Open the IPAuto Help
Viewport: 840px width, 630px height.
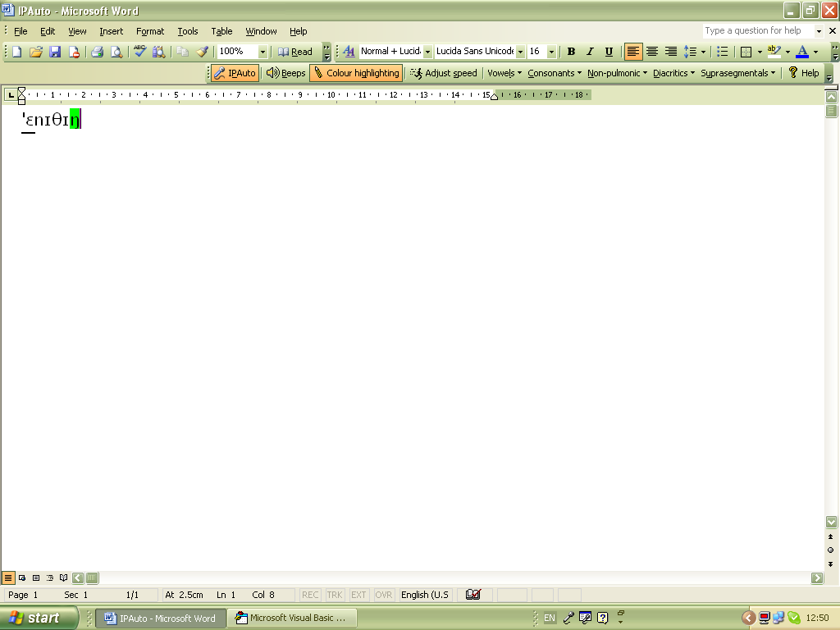(x=805, y=73)
